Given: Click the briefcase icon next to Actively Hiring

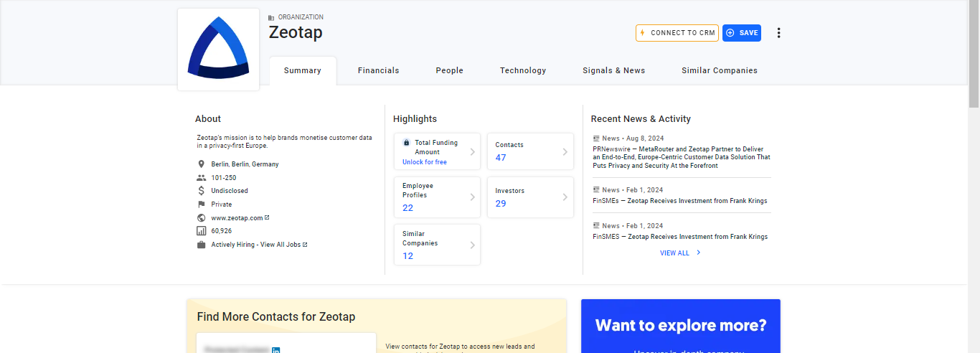Looking at the screenshot, I should [x=202, y=245].
